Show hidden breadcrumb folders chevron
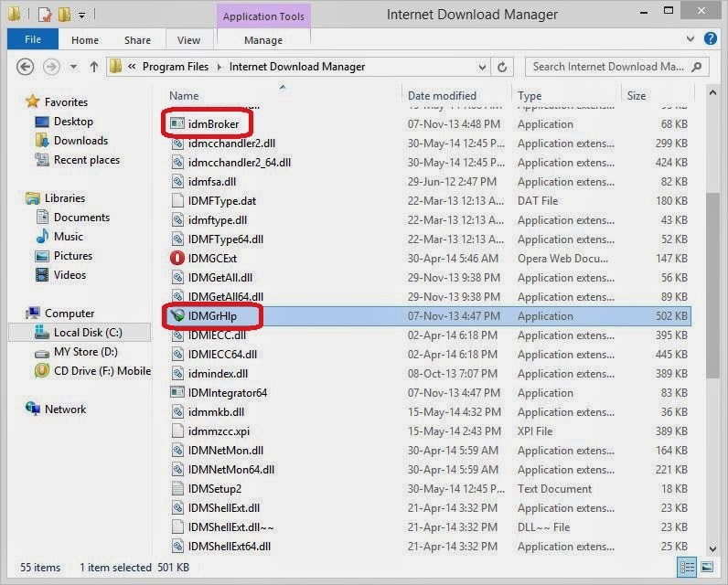 pyautogui.click(x=132, y=67)
